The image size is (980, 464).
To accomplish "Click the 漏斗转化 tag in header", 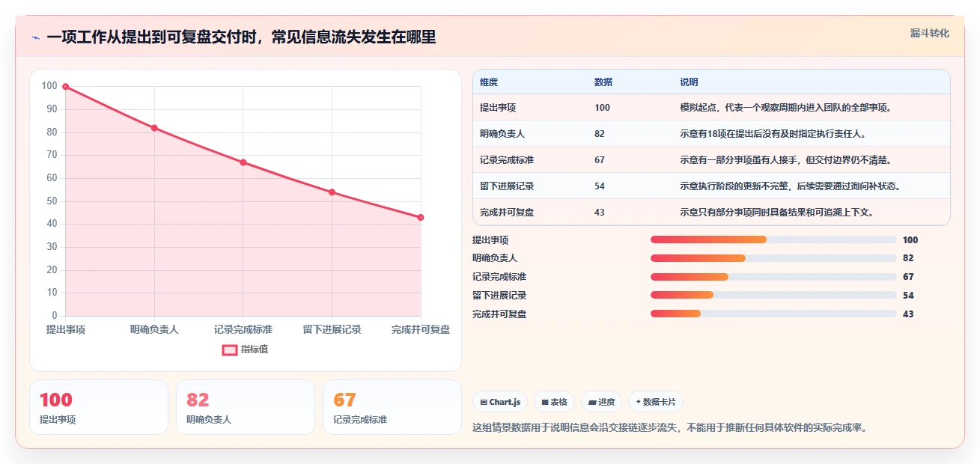I will click(929, 33).
